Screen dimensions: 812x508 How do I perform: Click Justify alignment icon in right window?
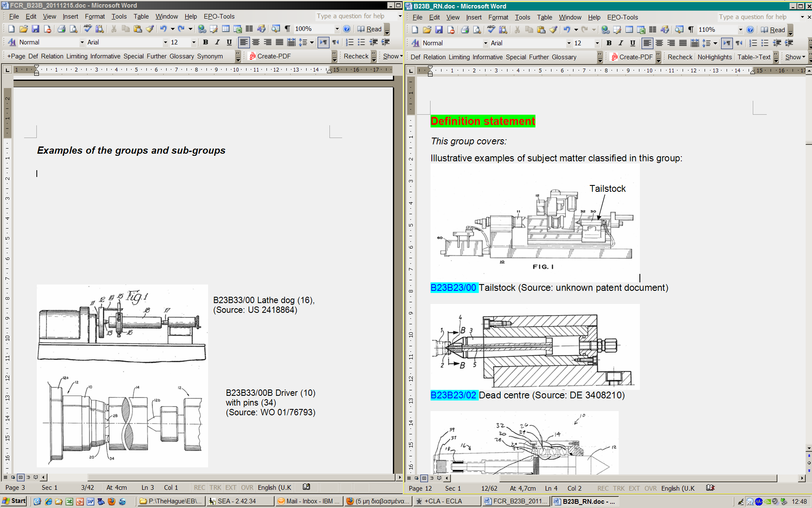[x=683, y=43]
